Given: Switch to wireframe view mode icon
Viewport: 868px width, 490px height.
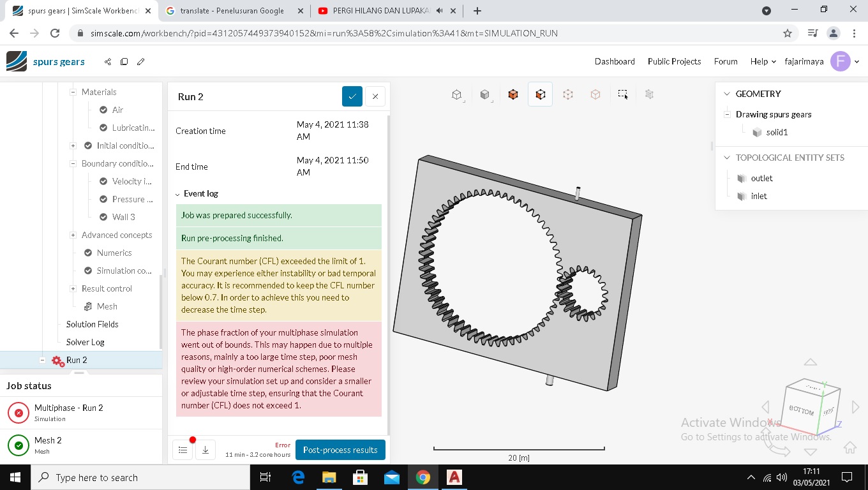Looking at the screenshot, I should point(457,94).
